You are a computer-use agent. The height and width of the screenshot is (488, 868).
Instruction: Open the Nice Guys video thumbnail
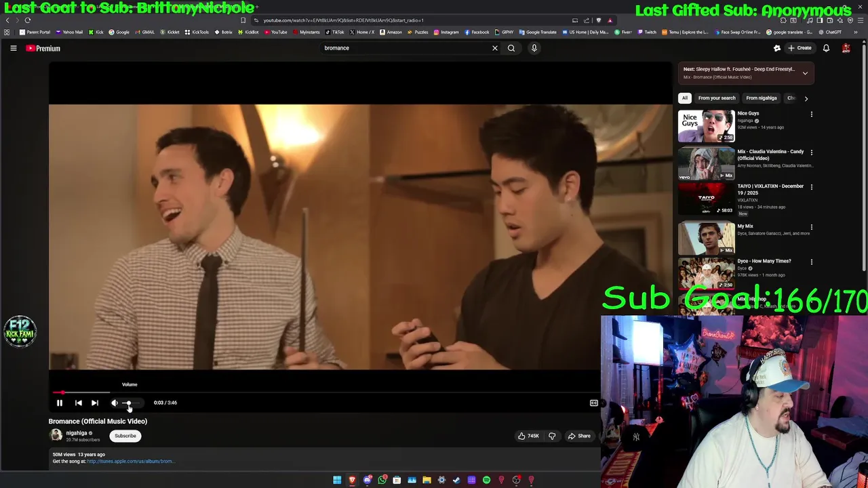pyautogui.click(x=706, y=125)
